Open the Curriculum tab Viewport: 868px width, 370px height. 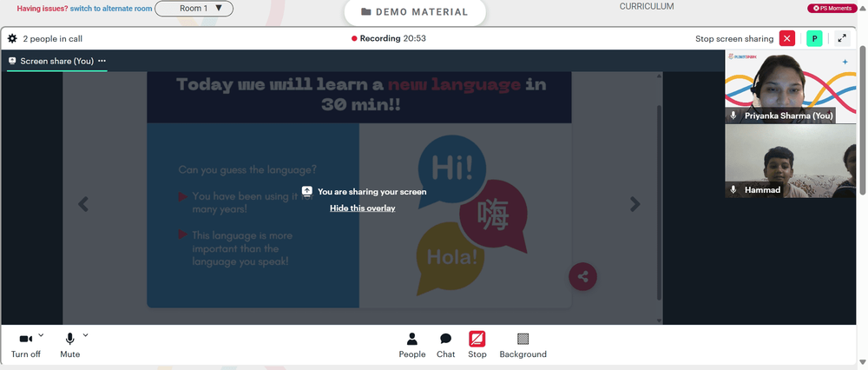[x=647, y=7]
